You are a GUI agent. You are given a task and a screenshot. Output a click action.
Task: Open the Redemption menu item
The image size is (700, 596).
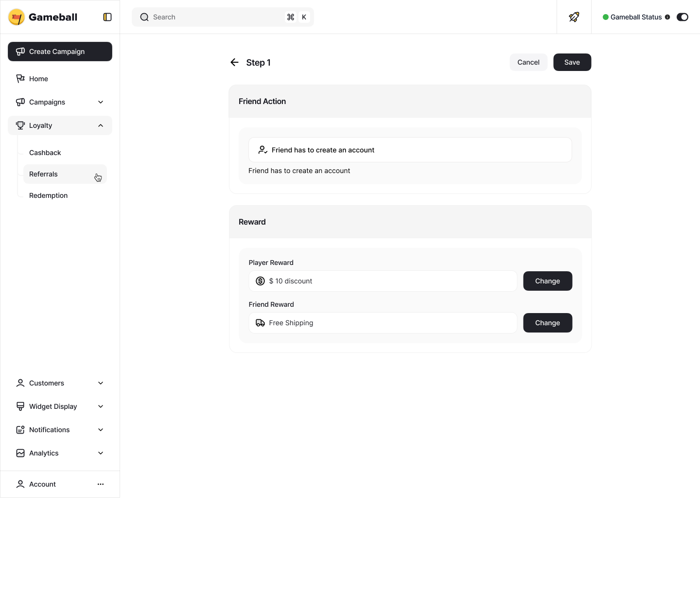click(x=48, y=195)
